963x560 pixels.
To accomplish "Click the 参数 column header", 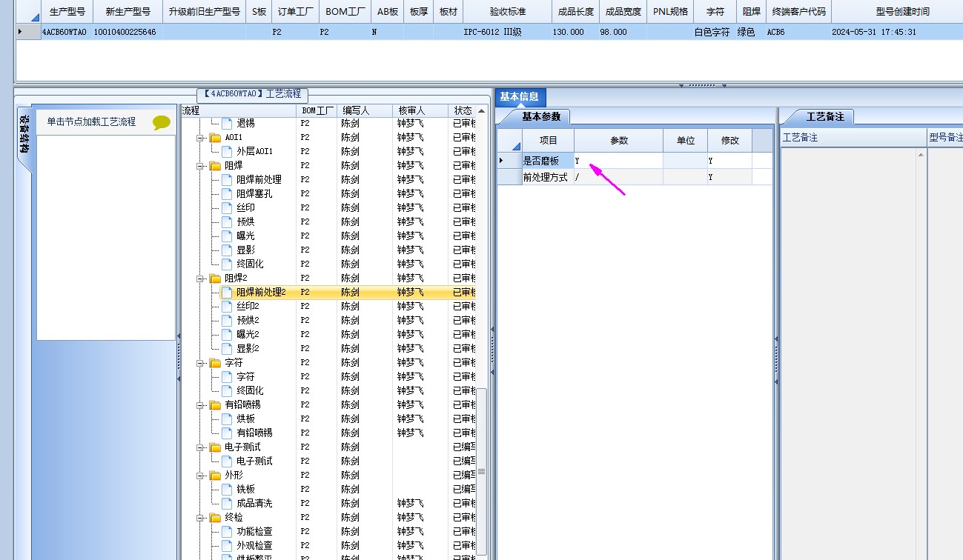I will [x=618, y=141].
